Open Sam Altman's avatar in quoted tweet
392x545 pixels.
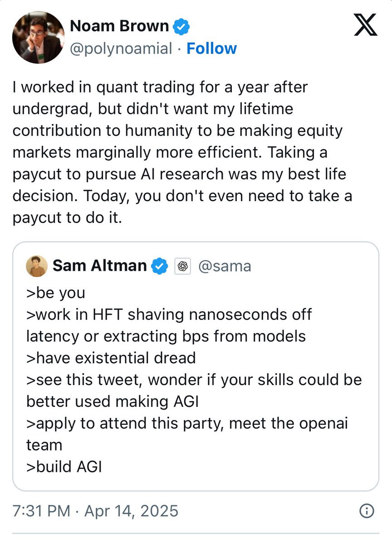click(x=36, y=266)
